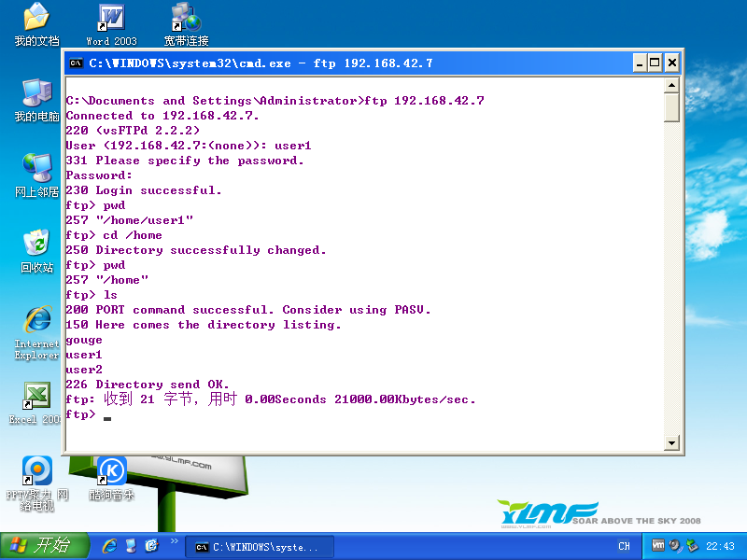Maximize the cmd.exe window
This screenshot has height=560, width=747.
655,63
